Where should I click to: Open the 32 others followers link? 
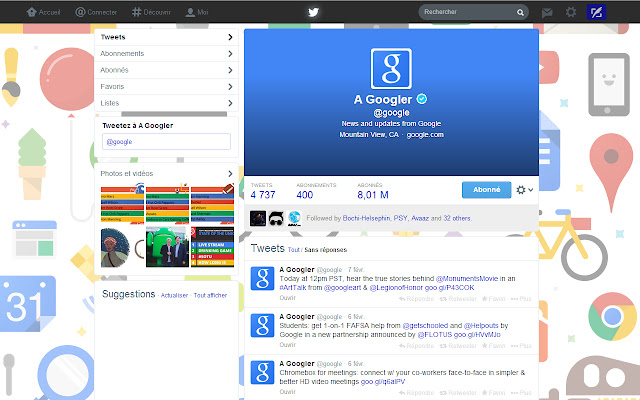(457, 218)
